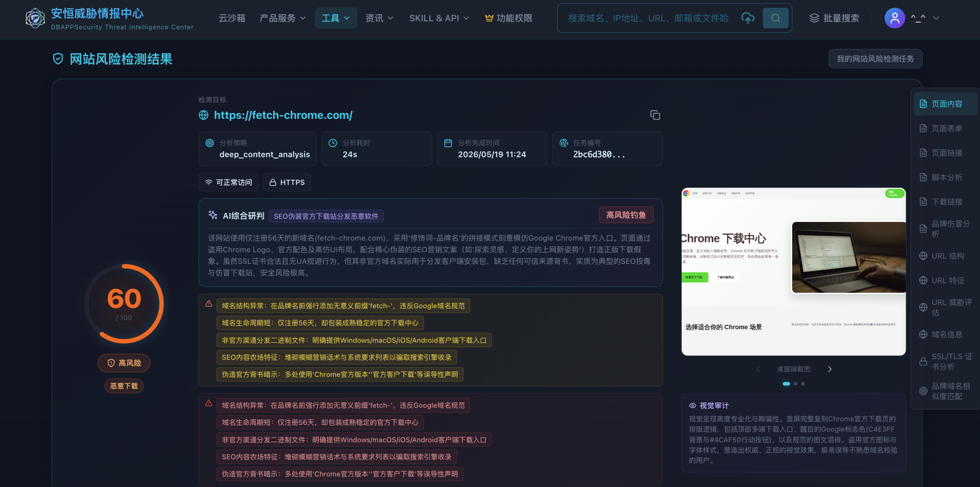The width and height of the screenshot is (980, 487).
Task: Select the third screenshot carousel dot
Action: 803,384
